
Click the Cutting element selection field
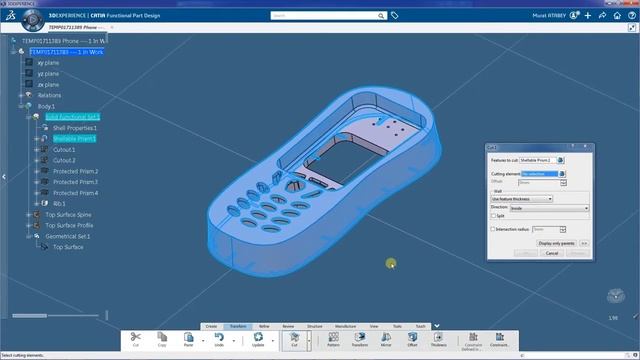click(x=540, y=174)
